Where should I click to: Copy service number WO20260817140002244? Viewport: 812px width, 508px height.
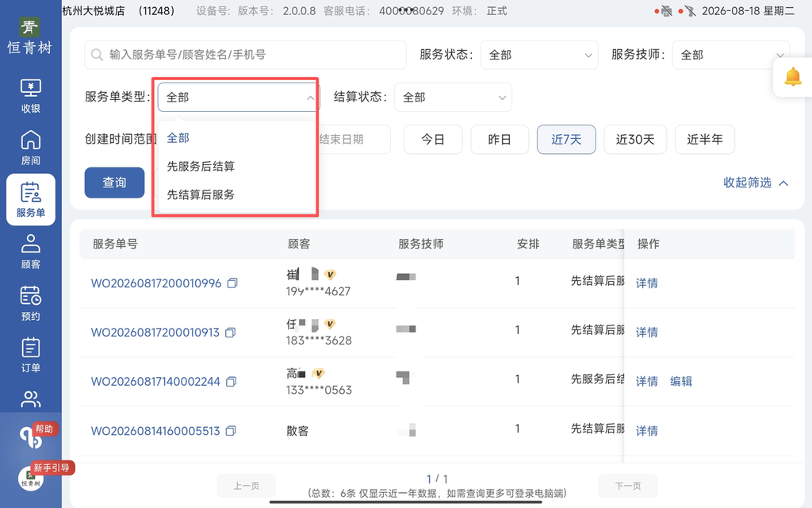(x=231, y=382)
